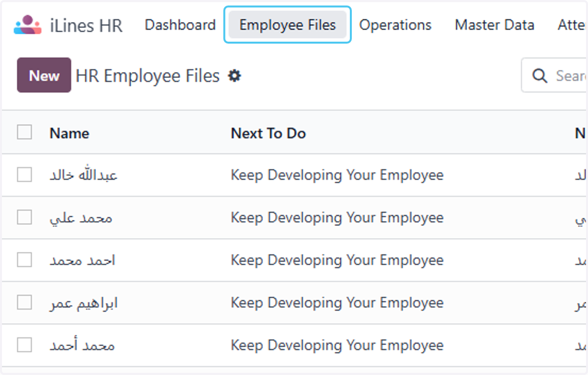Sort by the Name column header
588x375 pixels.
70,133
